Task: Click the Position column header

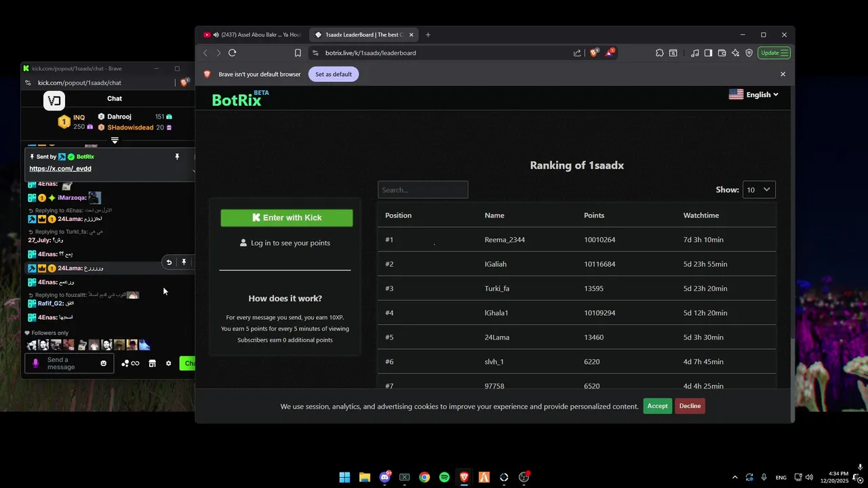Action: click(x=398, y=216)
